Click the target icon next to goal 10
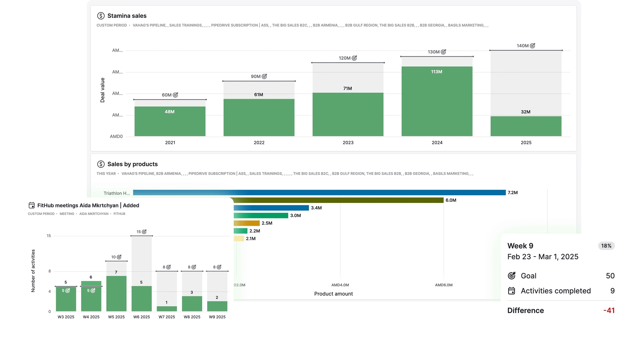The width and height of the screenshot is (644, 346). [119, 257]
